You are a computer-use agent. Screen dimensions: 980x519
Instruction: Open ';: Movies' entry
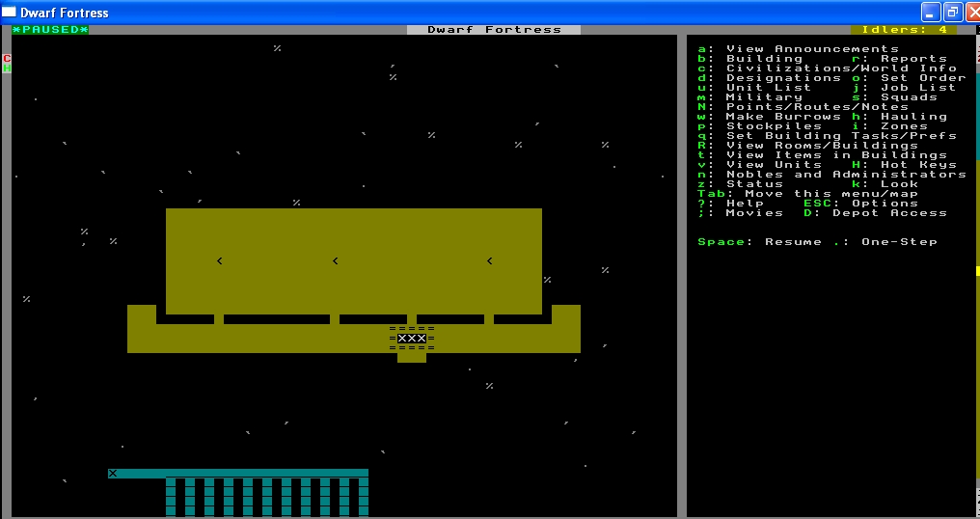pyautogui.click(x=741, y=213)
